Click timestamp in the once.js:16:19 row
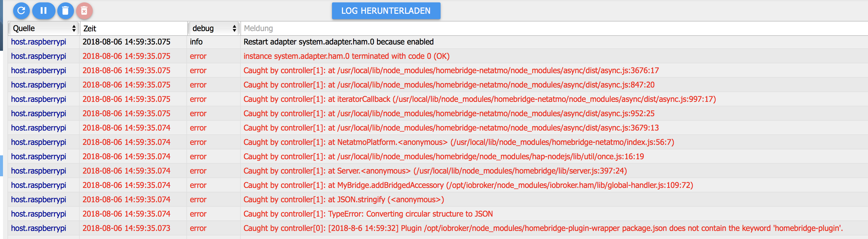The width and height of the screenshot is (868, 239). pos(126,157)
